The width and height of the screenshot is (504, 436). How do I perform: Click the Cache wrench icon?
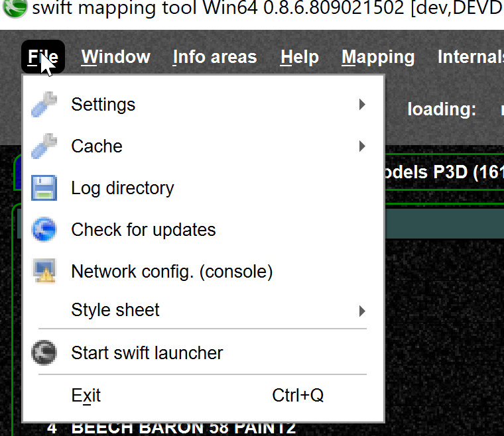pyautogui.click(x=44, y=146)
